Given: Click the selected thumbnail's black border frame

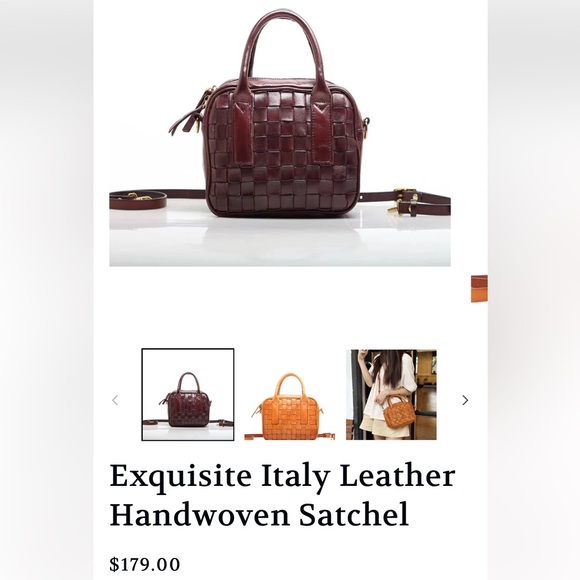Looking at the screenshot, I should coord(188,349).
